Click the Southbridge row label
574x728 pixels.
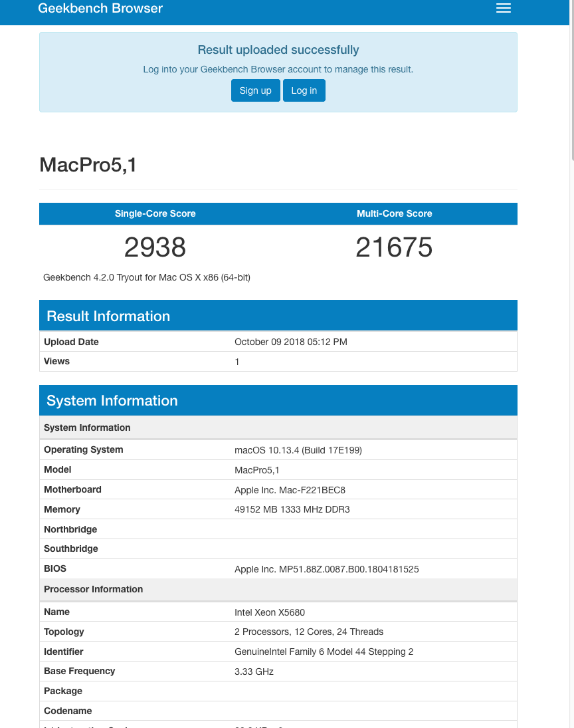point(71,548)
